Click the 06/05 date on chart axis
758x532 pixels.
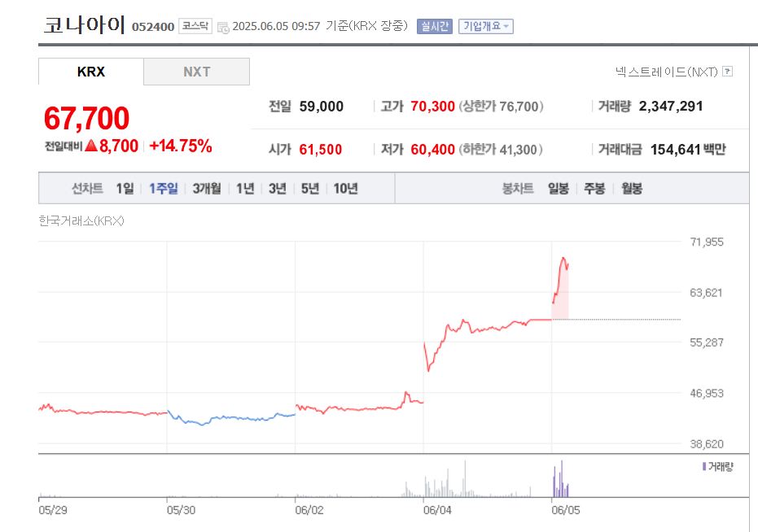click(566, 510)
